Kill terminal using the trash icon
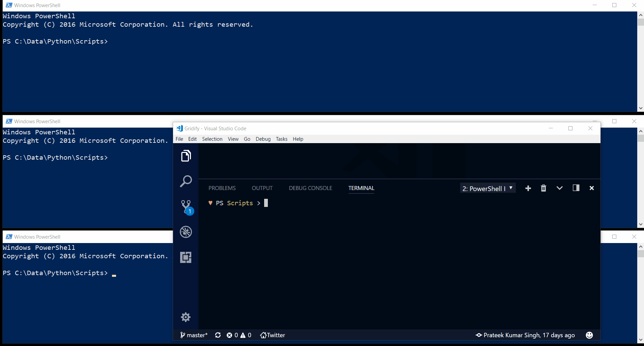The height and width of the screenshot is (346, 644). click(x=543, y=188)
